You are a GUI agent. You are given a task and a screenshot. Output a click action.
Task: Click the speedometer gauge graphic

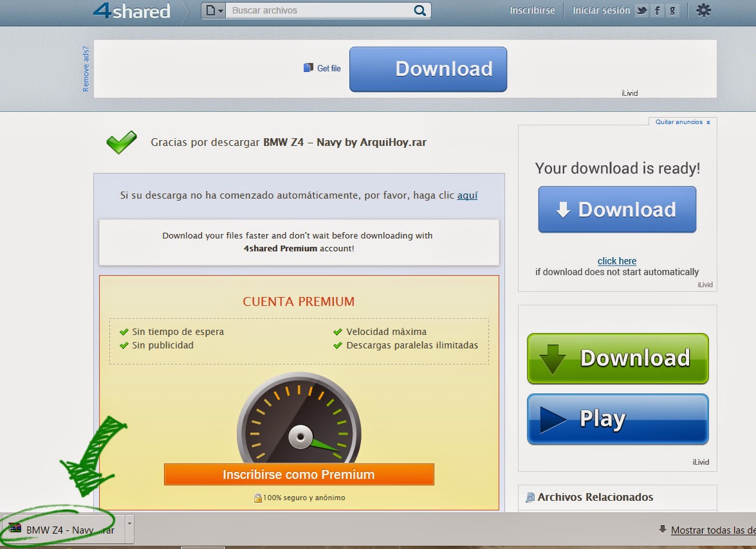click(x=299, y=418)
